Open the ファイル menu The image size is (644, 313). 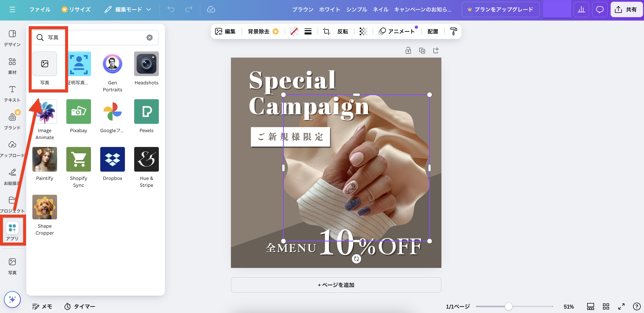[40, 9]
